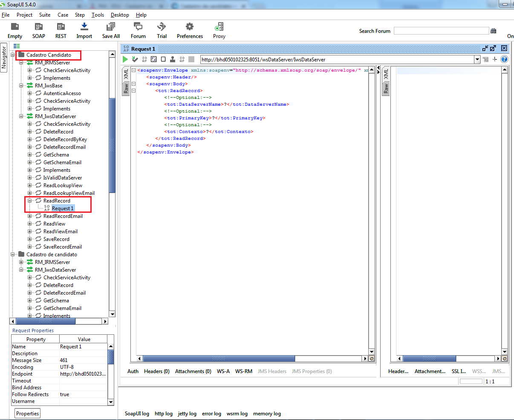514x420 pixels.
Task: Open the Tools menu
Action: pyautogui.click(x=98, y=14)
